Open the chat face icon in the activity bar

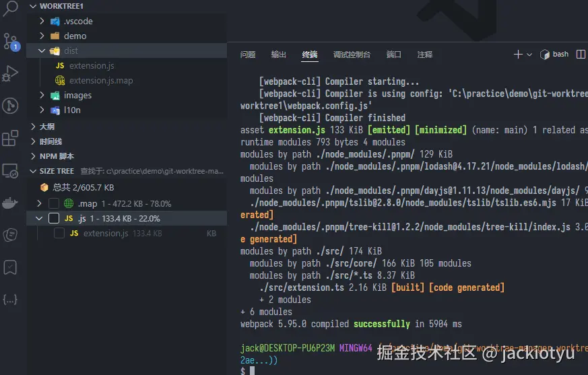10,235
